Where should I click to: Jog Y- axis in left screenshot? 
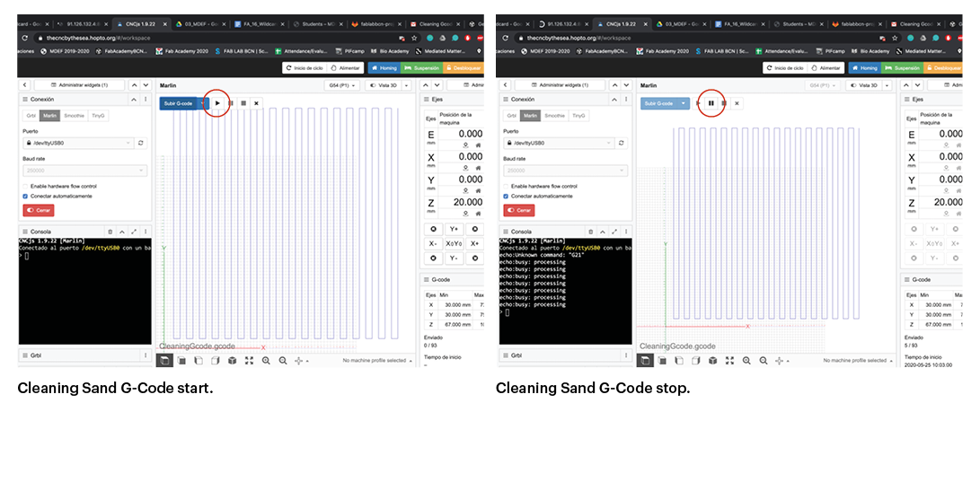(x=455, y=258)
